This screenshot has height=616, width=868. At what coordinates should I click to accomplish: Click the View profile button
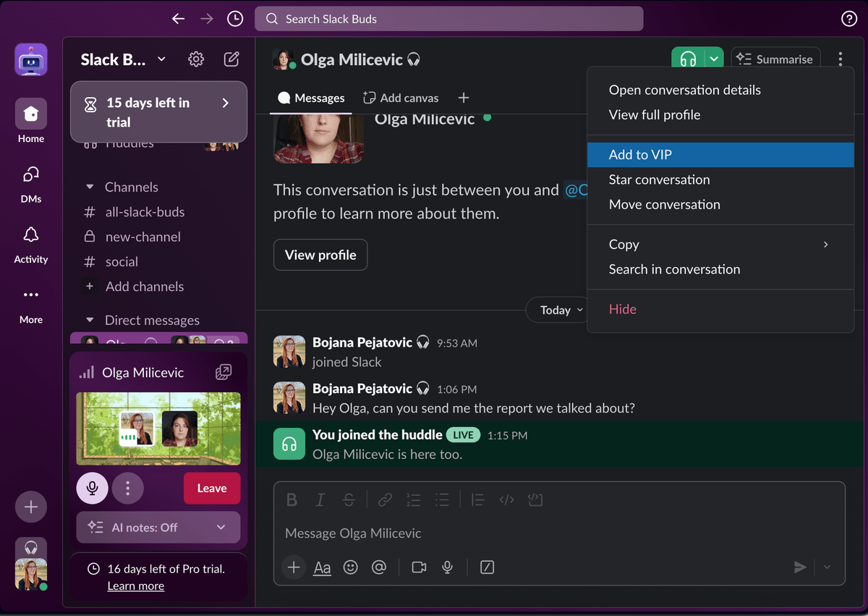click(x=320, y=255)
